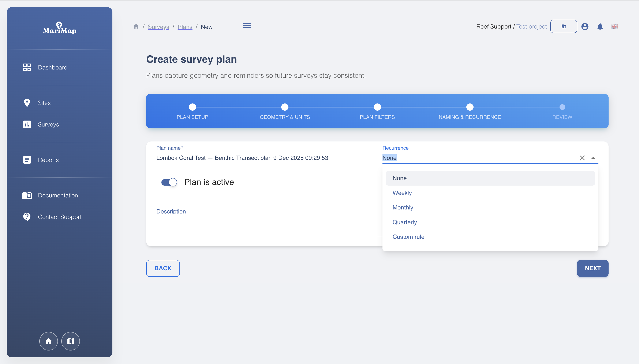639x364 pixels.
Task: Clear the Recurrence field with X
Action: click(582, 158)
